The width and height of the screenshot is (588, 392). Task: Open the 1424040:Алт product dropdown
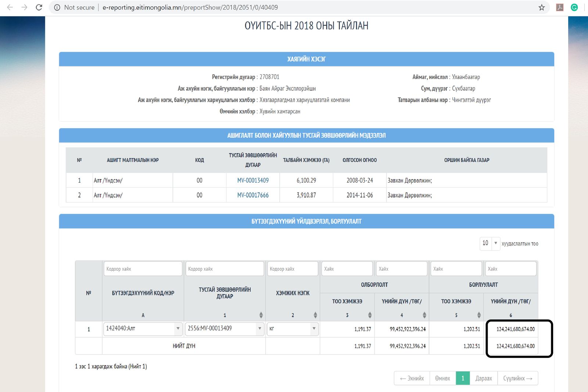(x=143, y=328)
